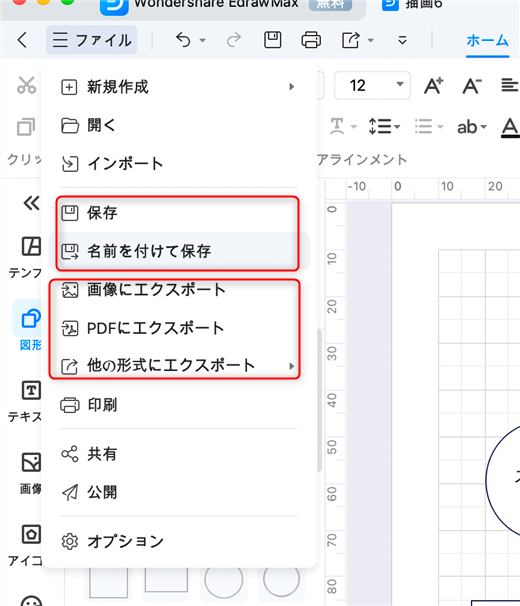Choose 画像にエクスポート menu entry
The height and width of the screenshot is (606, 520).
178,290
